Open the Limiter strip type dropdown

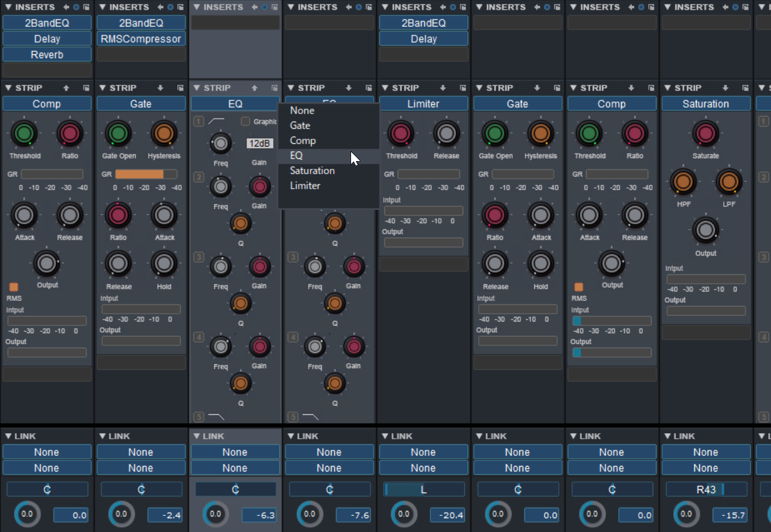click(x=423, y=104)
